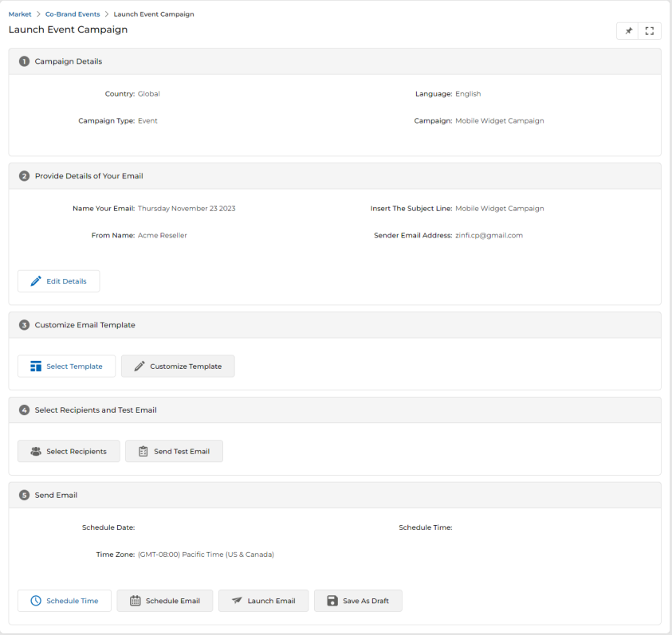Click the Campaign value in Campaign Details

point(499,121)
